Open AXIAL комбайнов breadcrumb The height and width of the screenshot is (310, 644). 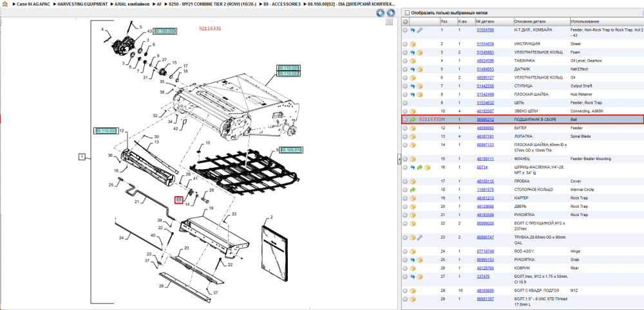132,4
